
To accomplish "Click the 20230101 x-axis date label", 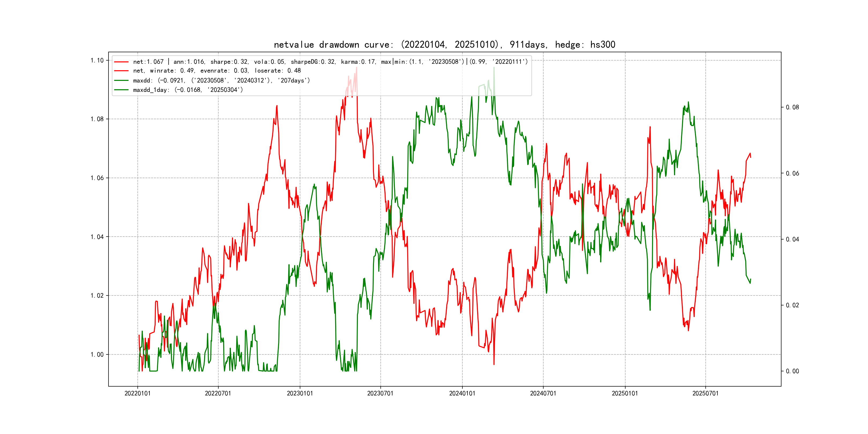I will (x=300, y=394).
